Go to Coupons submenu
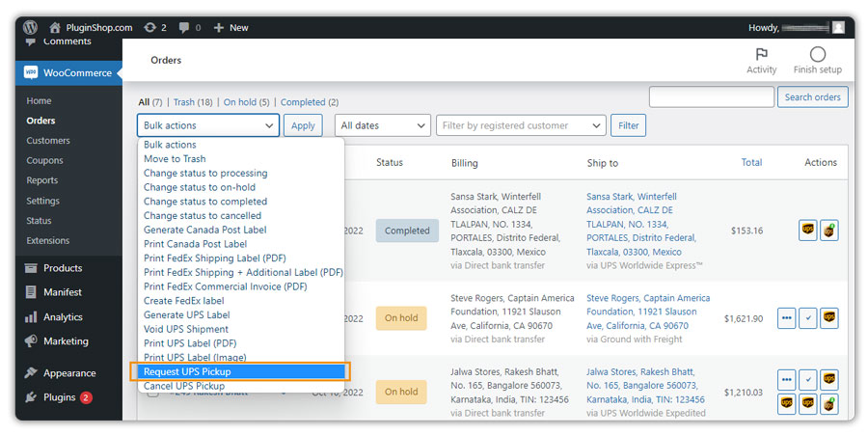Screen dimensions: 868x435 pyautogui.click(x=44, y=160)
